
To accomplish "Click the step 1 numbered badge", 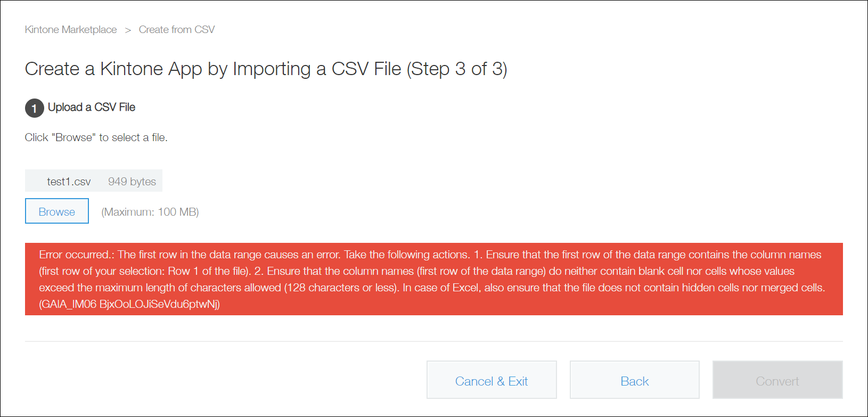I will (34, 108).
